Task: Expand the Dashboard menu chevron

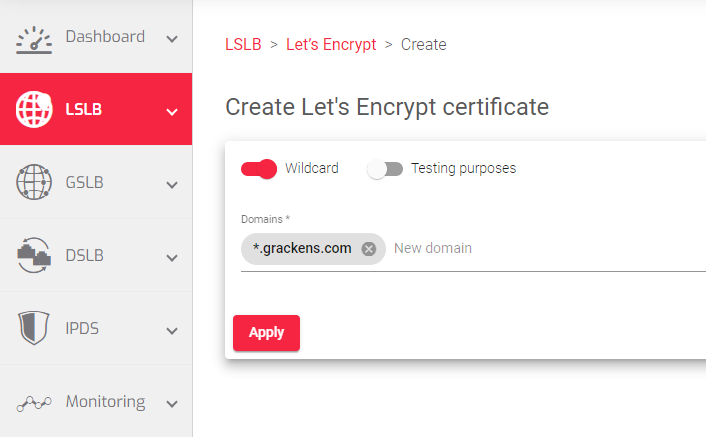Action: (172, 39)
